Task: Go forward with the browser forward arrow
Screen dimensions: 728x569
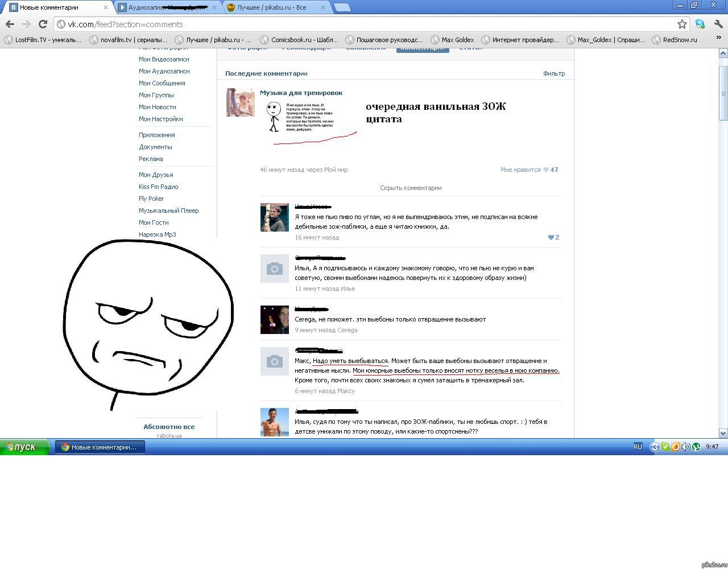Action: coord(26,24)
